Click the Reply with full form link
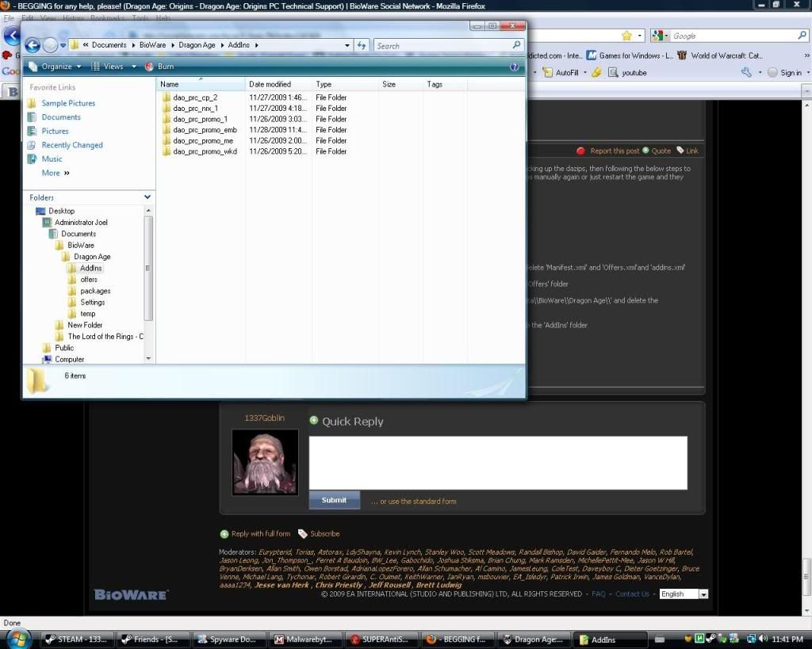Viewport: 812px width, 649px height. pos(260,533)
